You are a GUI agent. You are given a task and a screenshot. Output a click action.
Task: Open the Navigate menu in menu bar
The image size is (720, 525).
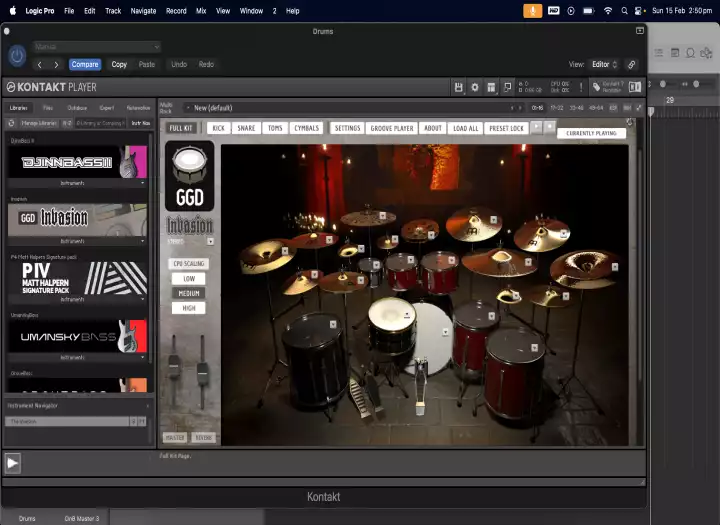pyautogui.click(x=143, y=10)
